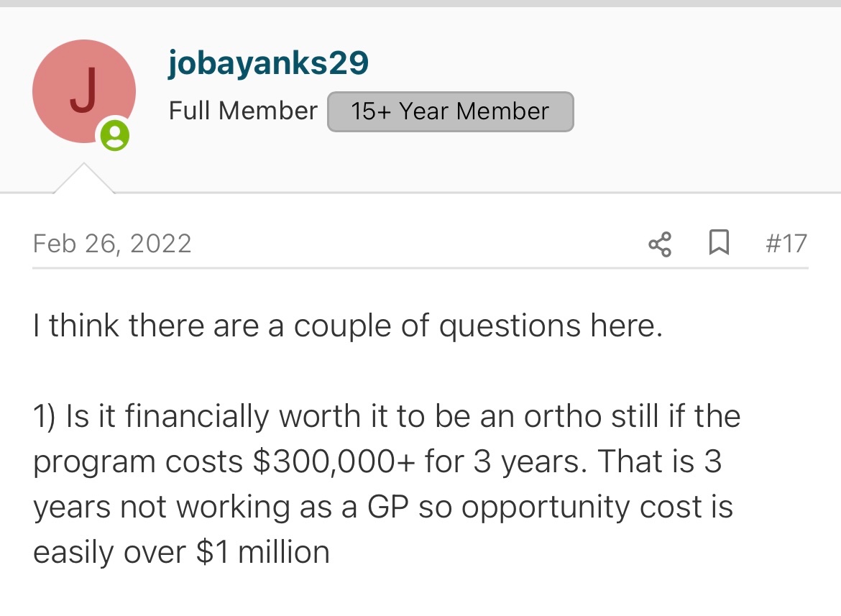Click the word "ortho" in the post
This screenshot has width=841, height=616.
563,417
